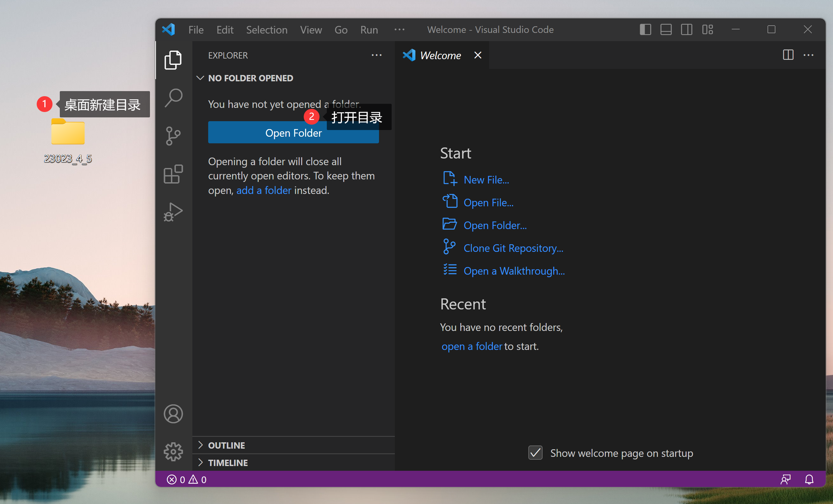Click the blue Open Folder button
Screen dimensions: 833x504
point(294,133)
